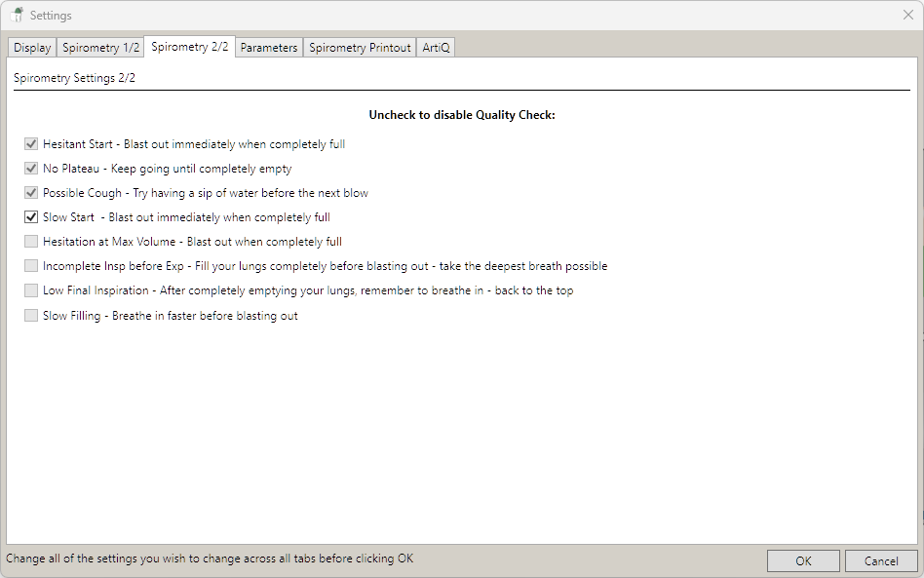Uncheck the Slow Start checkbox
The image size is (924, 578).
[31, 217]
